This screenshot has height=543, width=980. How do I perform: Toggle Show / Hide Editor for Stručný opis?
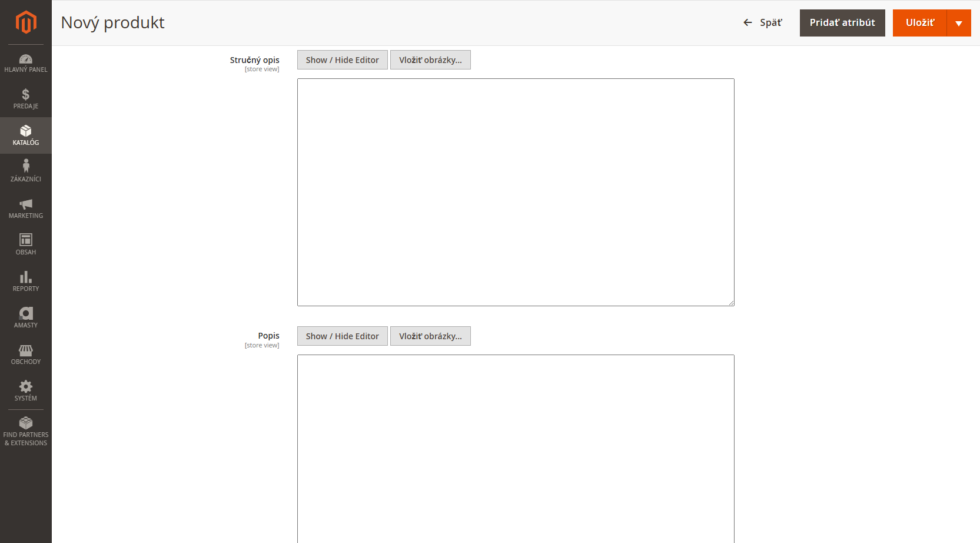tap(342, 60)
